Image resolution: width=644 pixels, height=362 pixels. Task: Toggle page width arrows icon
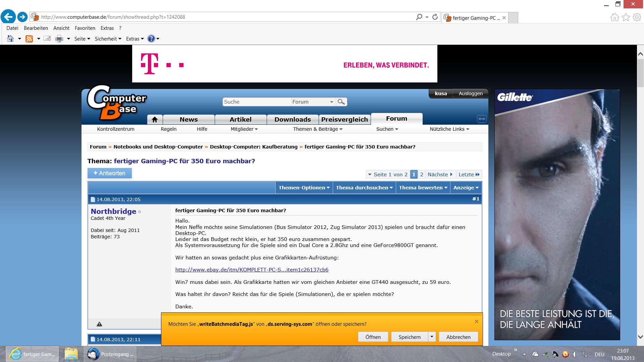tap(481, 119)
